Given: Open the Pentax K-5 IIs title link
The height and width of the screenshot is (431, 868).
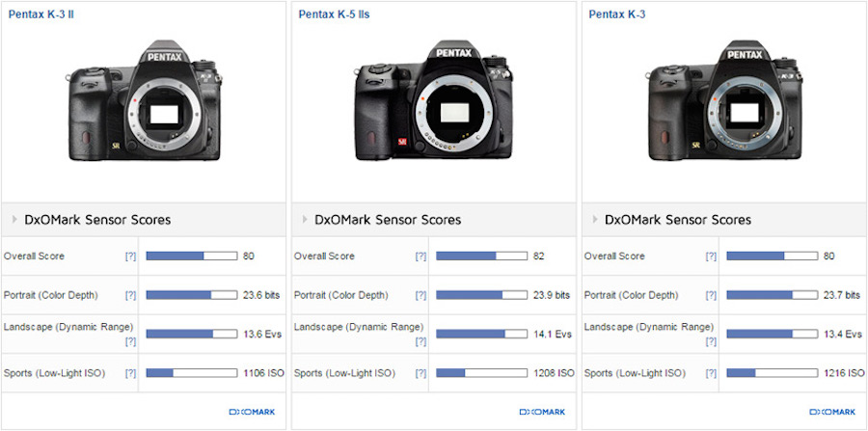Looking at the screenshot, I should click(335, 14).
